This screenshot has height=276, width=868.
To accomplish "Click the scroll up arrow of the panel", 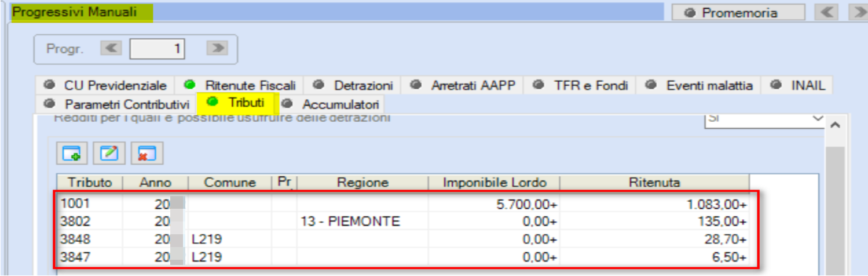I will pos(835,125).
